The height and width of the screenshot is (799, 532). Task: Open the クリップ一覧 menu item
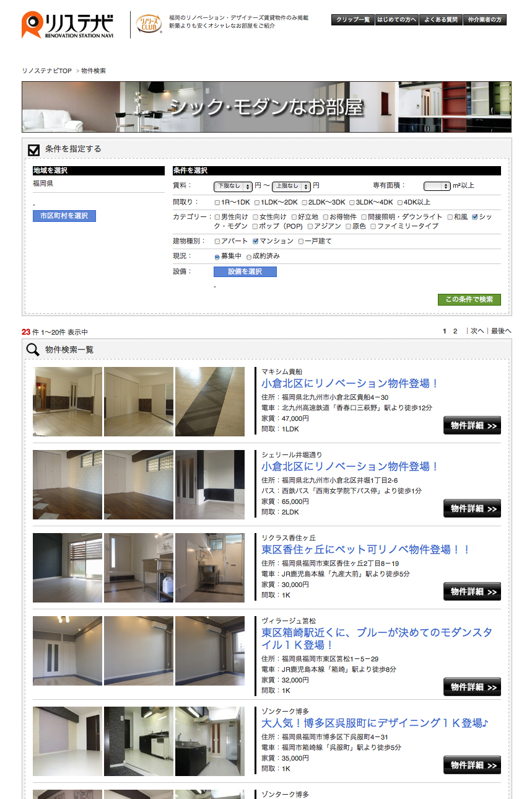[353, 20]
